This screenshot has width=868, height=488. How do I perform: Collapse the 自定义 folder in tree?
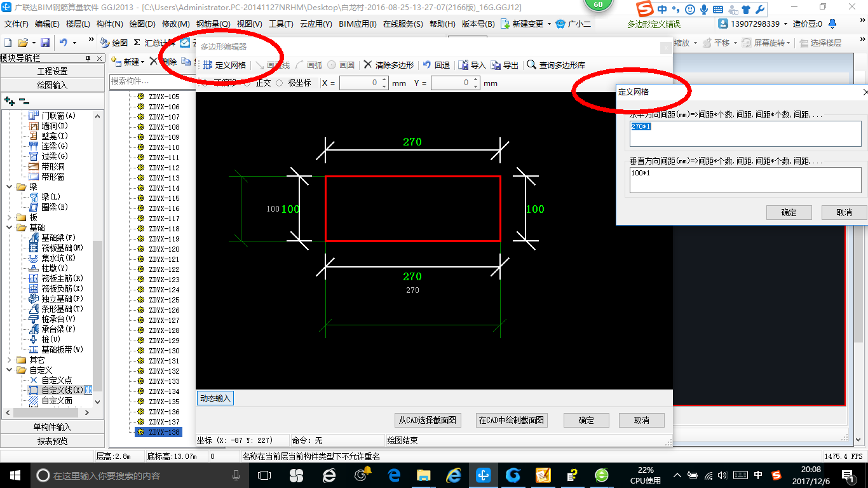(x=10, y=370)
